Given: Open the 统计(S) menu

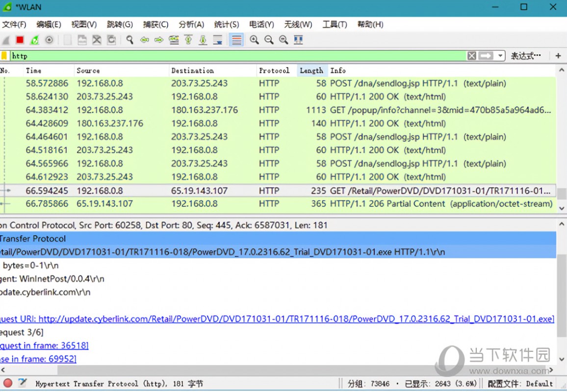Looking at the screenshot, I should click(x=227, y=24).
